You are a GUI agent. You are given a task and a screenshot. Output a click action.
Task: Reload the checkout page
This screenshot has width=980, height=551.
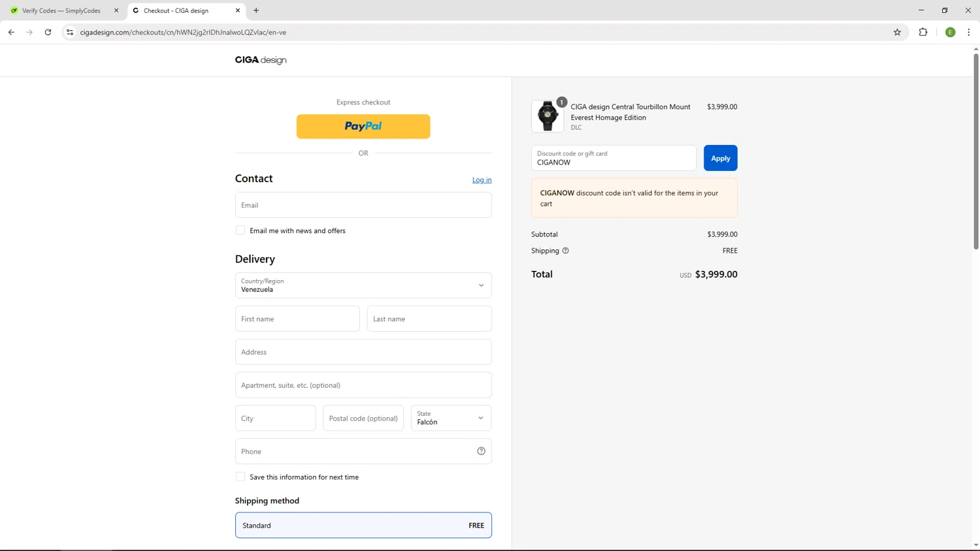point(48,32)
